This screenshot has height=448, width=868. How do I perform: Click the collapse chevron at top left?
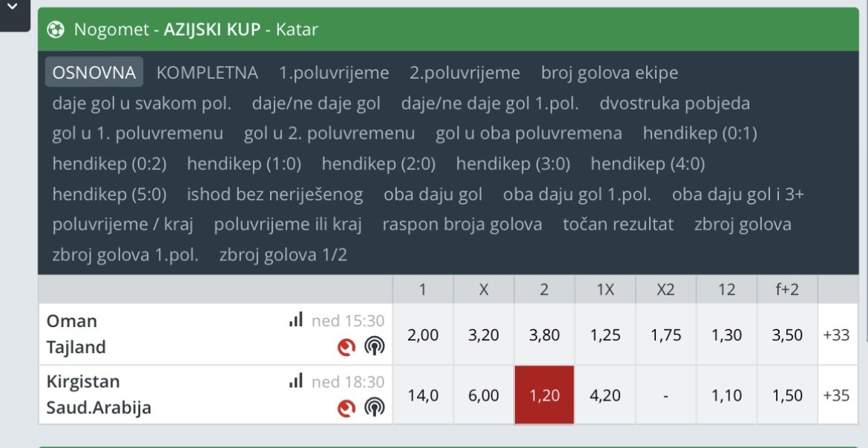click(x=12, y=7)
